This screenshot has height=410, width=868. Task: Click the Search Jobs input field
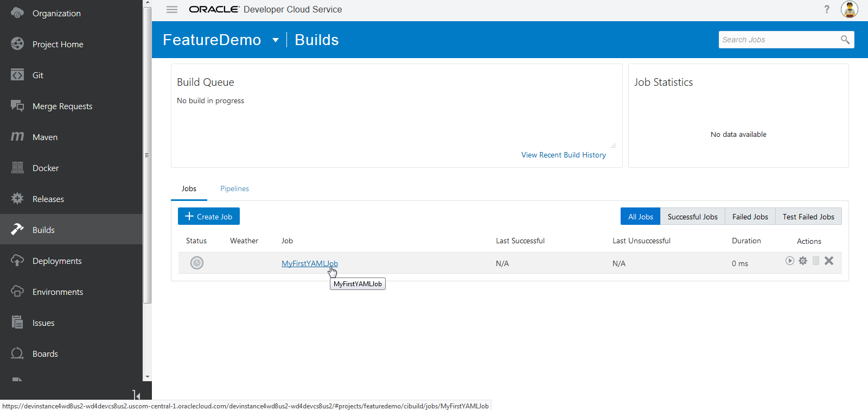777,40
